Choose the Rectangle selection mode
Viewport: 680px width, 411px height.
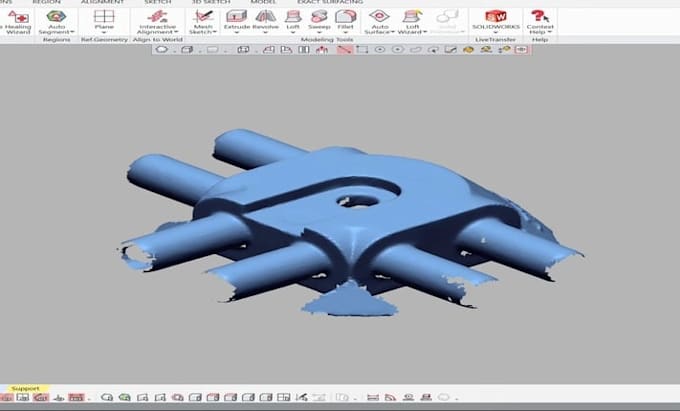coord(362,49)
